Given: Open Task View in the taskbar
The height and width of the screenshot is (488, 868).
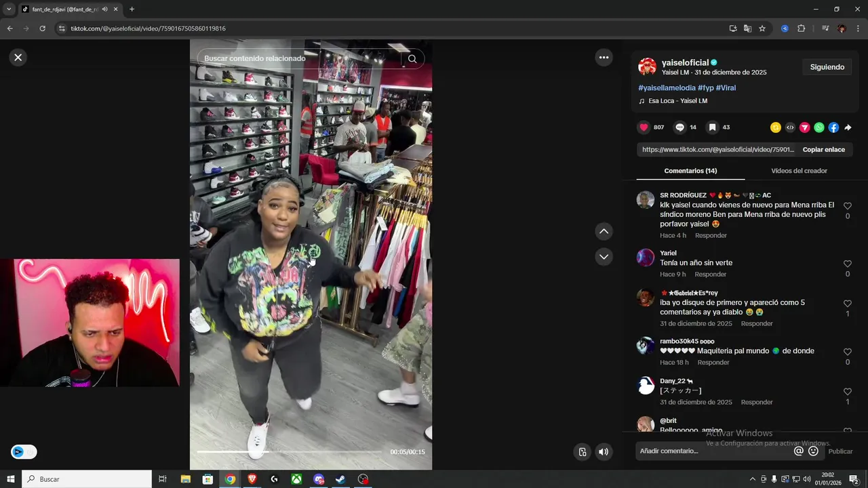Looking at the screenshot, I should (163, 479).
